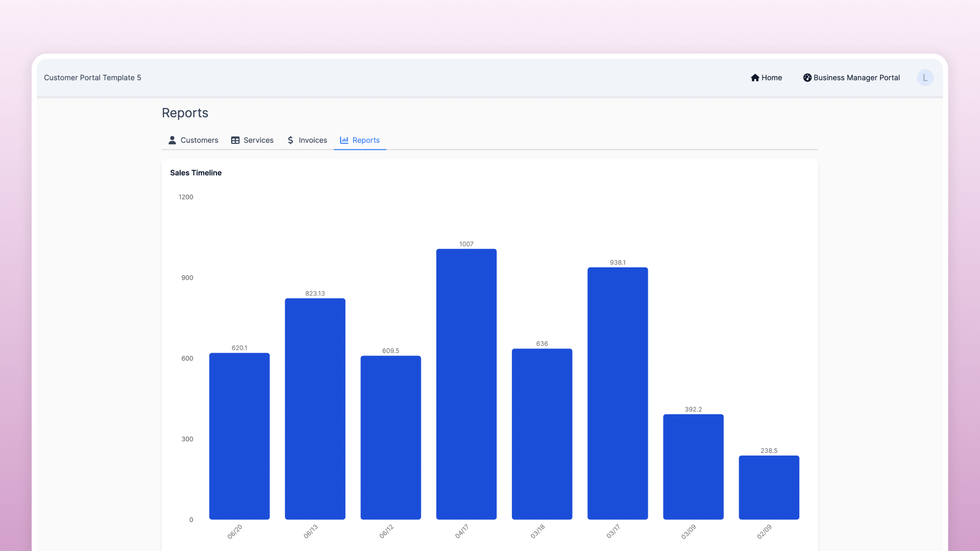This screenshot has height=551, width=980.
Task: Click the Home house icon
Action: (x=755, y=78)
